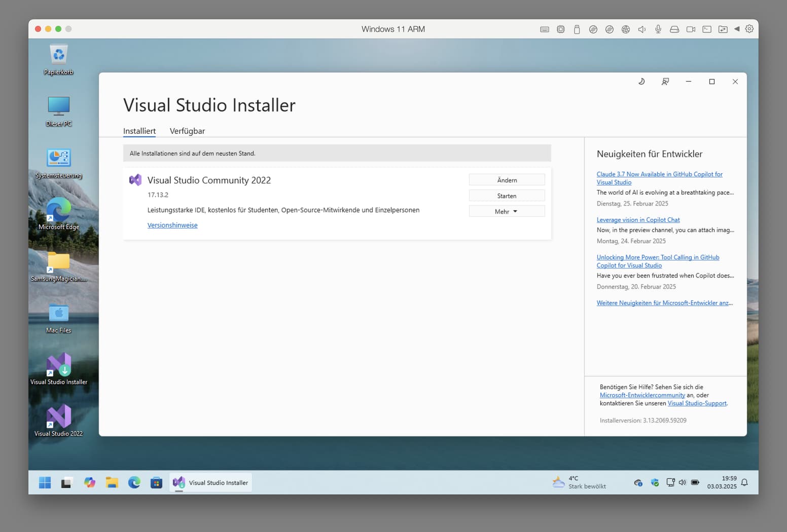Click the shared folder icon in the VM toolbar
Screen dimensions: 787x532
click(x=723, y=29)
